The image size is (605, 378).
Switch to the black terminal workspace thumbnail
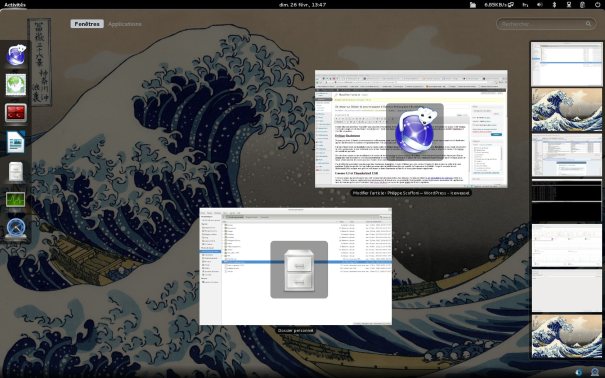pos(567,200)
